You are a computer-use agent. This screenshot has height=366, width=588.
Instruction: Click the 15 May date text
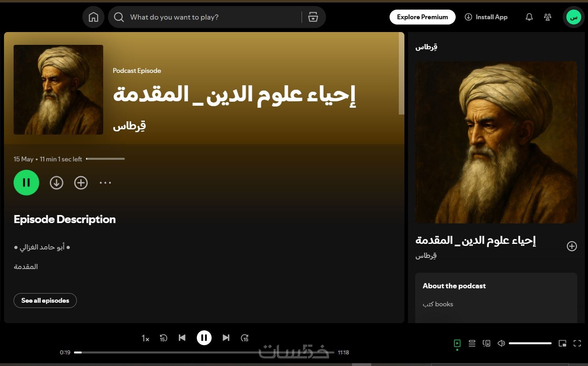(24, 159)
